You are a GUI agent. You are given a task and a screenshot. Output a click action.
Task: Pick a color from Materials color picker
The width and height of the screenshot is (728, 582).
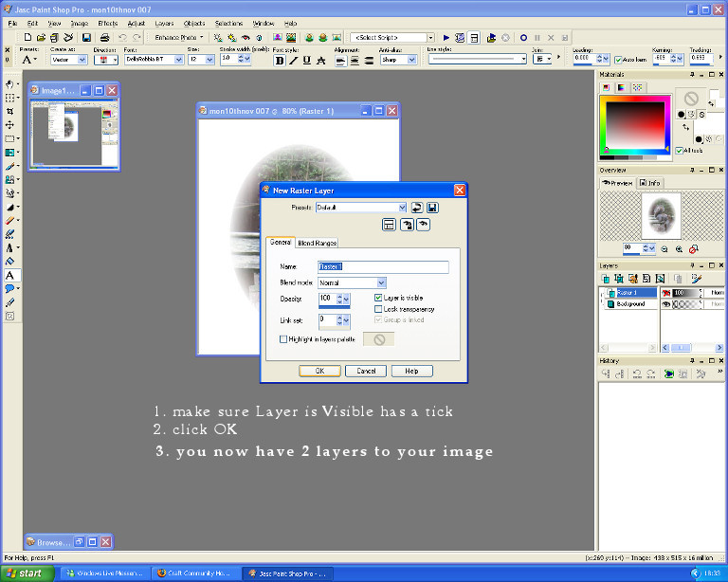coord(635,126)
